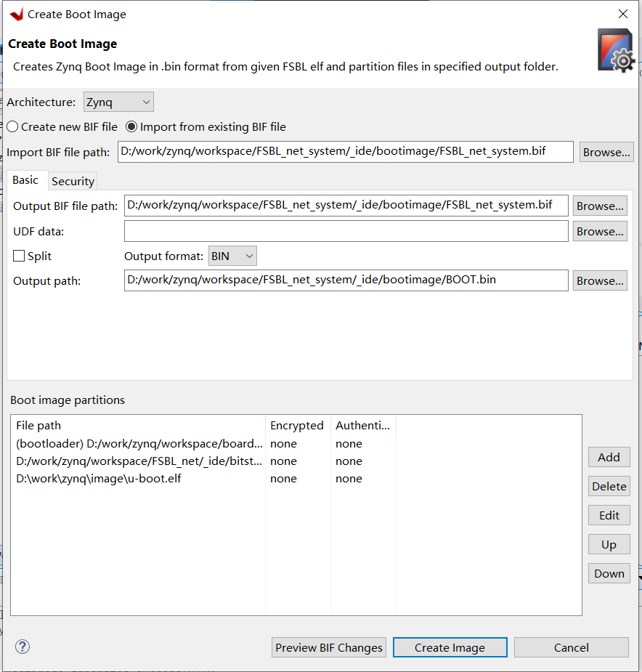Click the Vitis logo in title bar
The image size is (642, 672).
[x=17, y=15]
